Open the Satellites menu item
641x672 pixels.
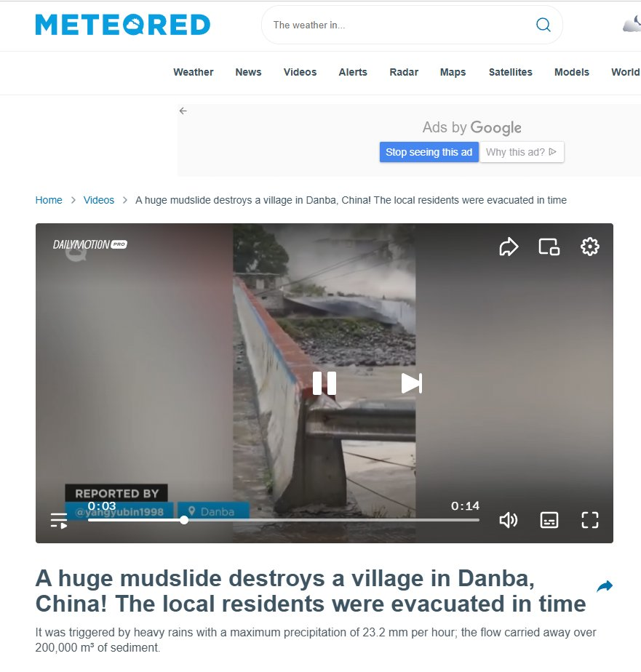[510, 72]
